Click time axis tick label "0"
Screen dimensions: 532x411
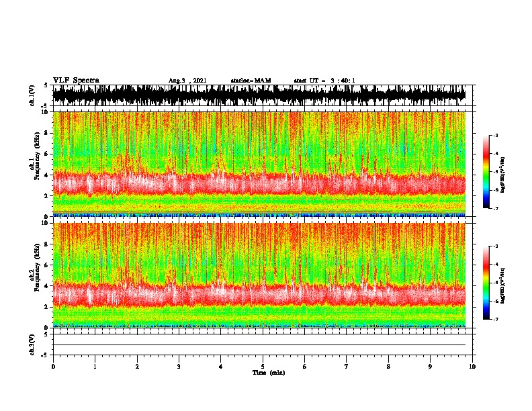tap(53, 367)
